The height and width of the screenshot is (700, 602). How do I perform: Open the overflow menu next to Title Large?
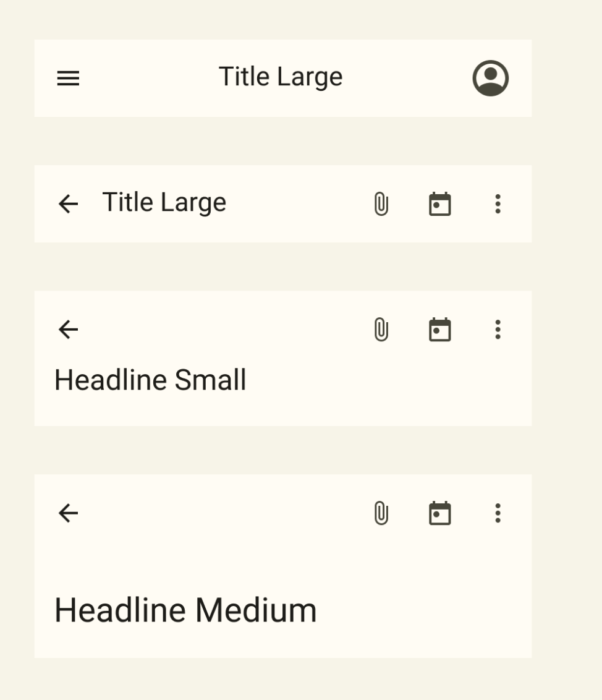(498, 204)
